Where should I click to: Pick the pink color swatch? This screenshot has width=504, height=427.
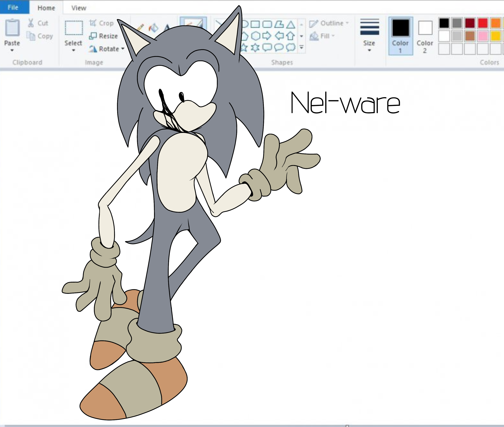tap(482, 36)
